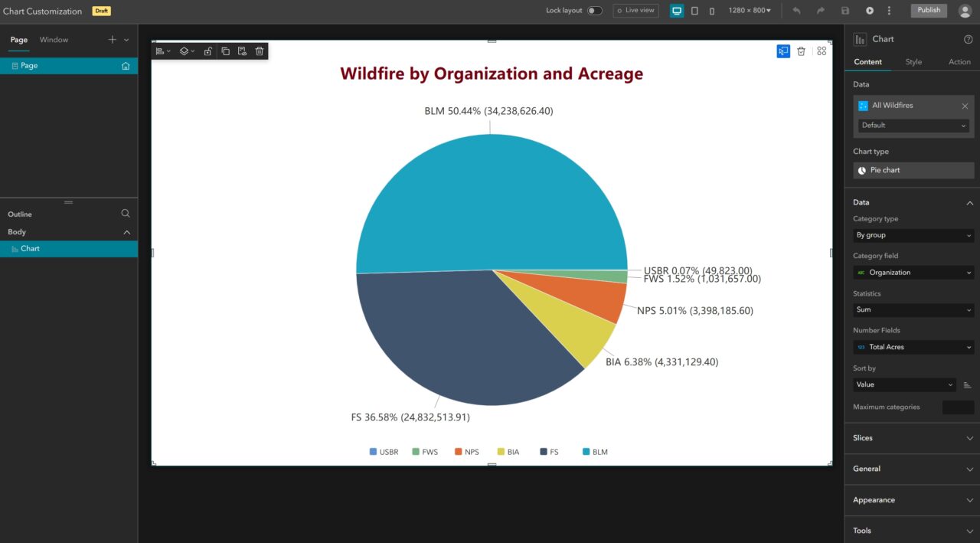Open the Statistics Sum dropdown
The image size is (980, 543).
[x=913, y=309]
